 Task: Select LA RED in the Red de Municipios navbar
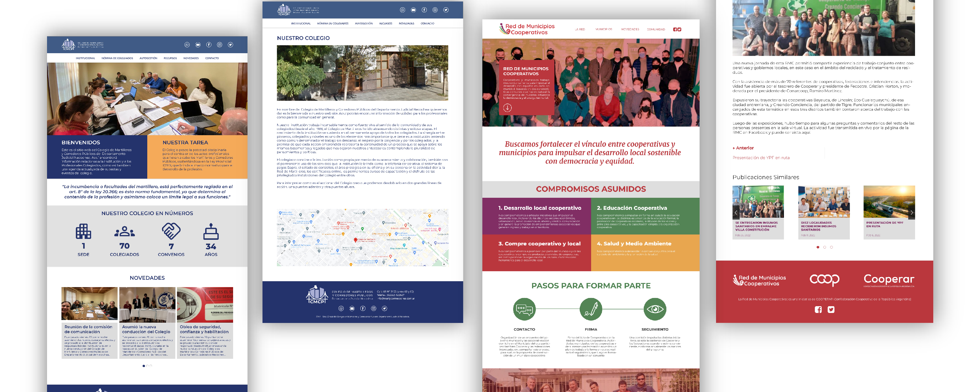pos(580,30)
